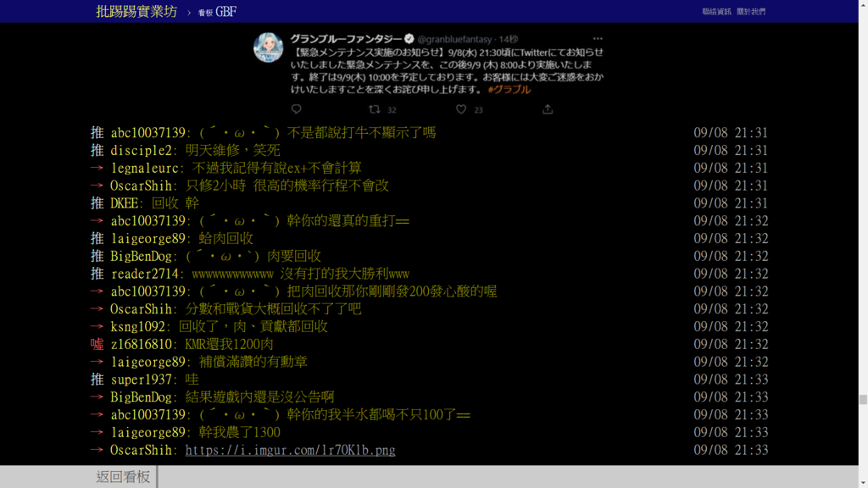The width and height of the screenshot is (868, 488).
Task: Click the 14秒 timestamp on the tweet
Action: 509,39
